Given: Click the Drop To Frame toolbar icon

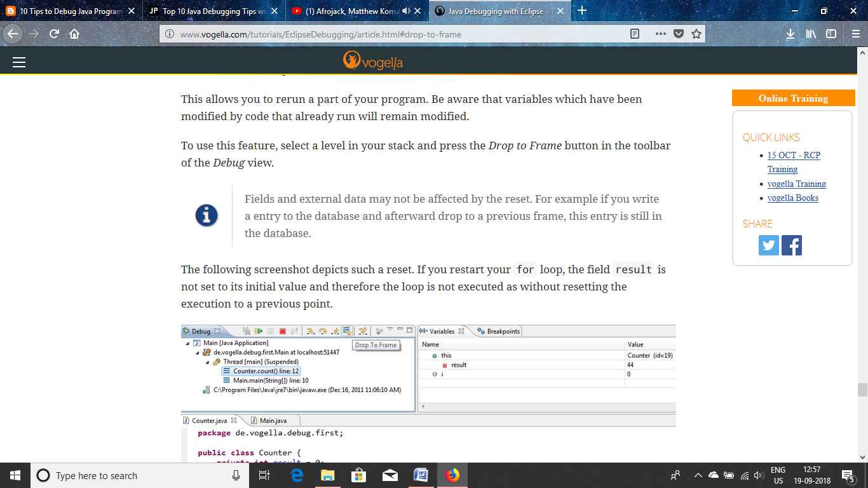Looking at the screenshot, I should coord(348,330).
